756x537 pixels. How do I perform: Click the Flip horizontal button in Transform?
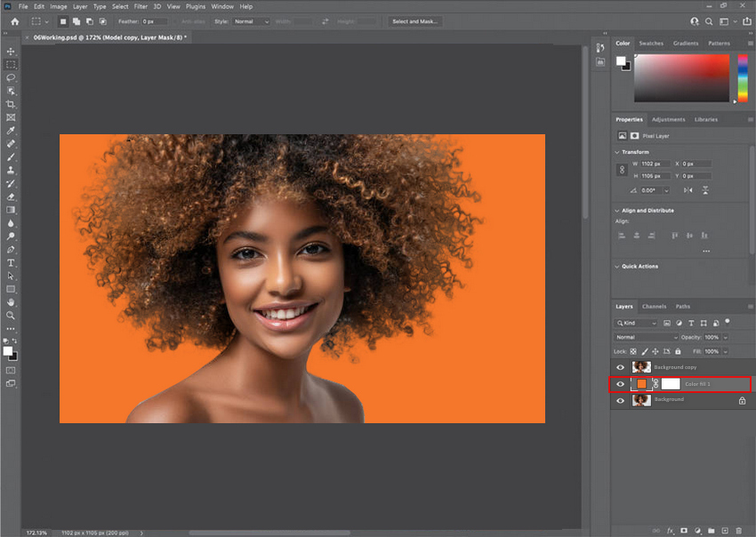[x=688, y=190]
